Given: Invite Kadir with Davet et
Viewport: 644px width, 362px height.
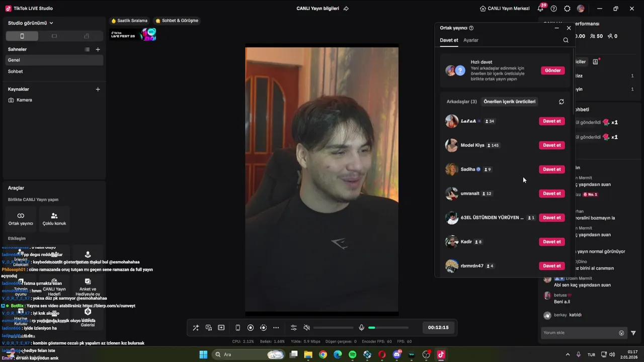Looking at the screenshot, I should 552,242.
